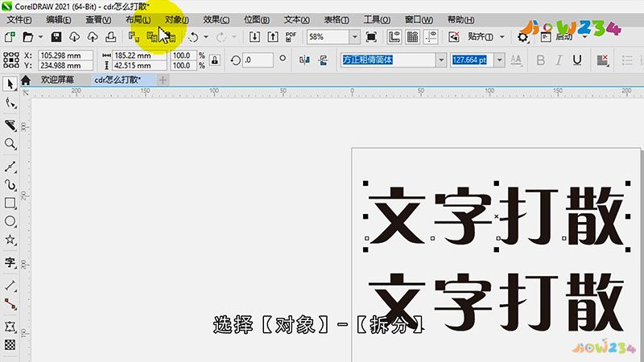The image size is (644, 362).
Task: Expand the Undo history dropdown arrow
Action: click(x=206, y=37)
